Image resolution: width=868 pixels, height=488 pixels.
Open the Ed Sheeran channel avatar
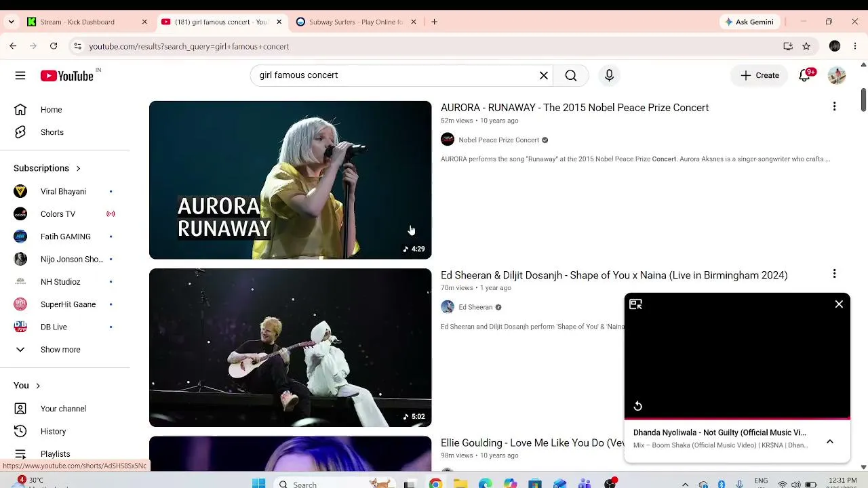448,307
